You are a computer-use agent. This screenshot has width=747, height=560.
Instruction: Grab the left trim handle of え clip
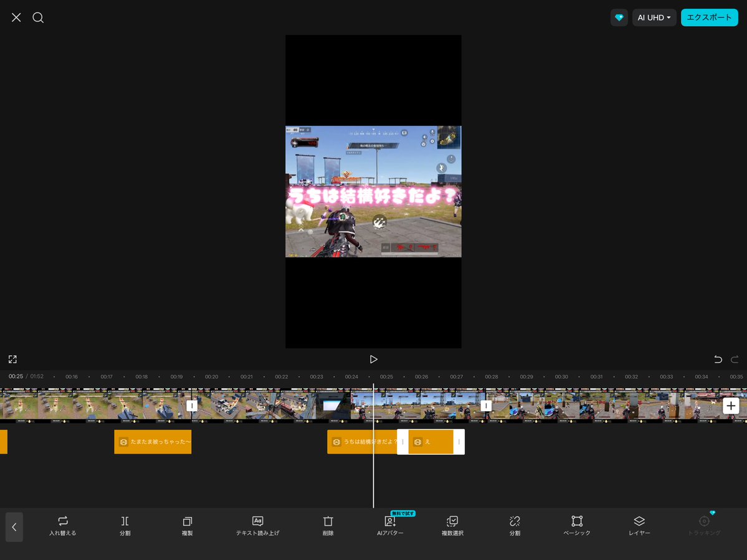pos(402,442)
